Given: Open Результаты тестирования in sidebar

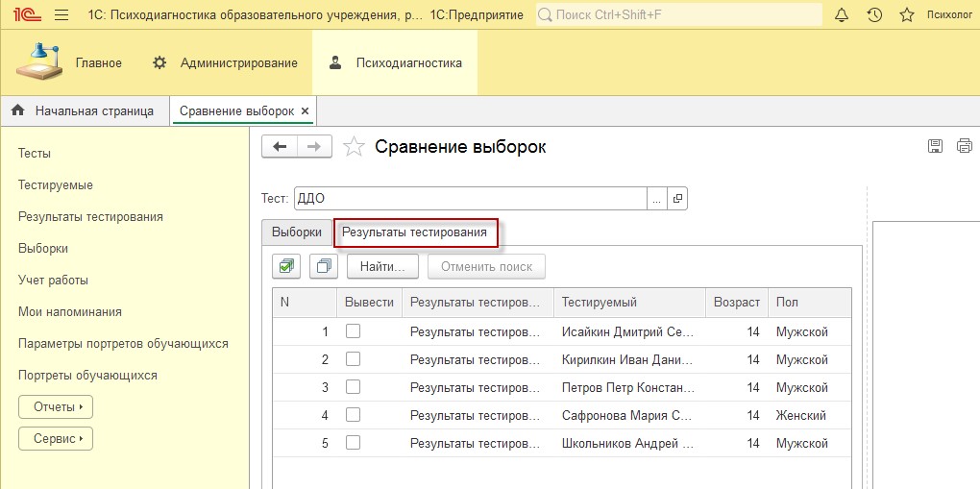Looking at the screenshot, I should [90, 216].
